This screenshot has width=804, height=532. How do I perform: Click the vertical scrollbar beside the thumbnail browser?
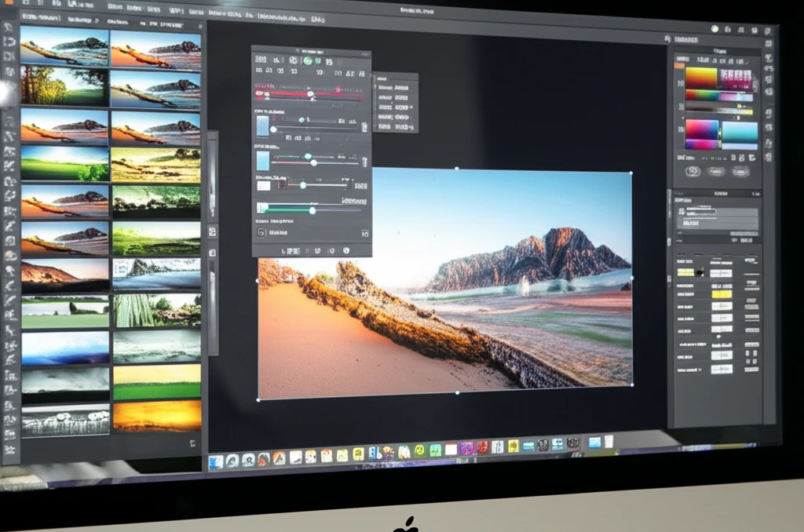tap(212, 235)
